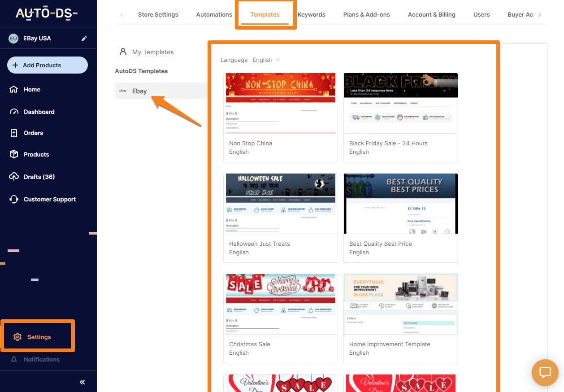Click the Christmas Sale title text

click(x=250, y=344)
